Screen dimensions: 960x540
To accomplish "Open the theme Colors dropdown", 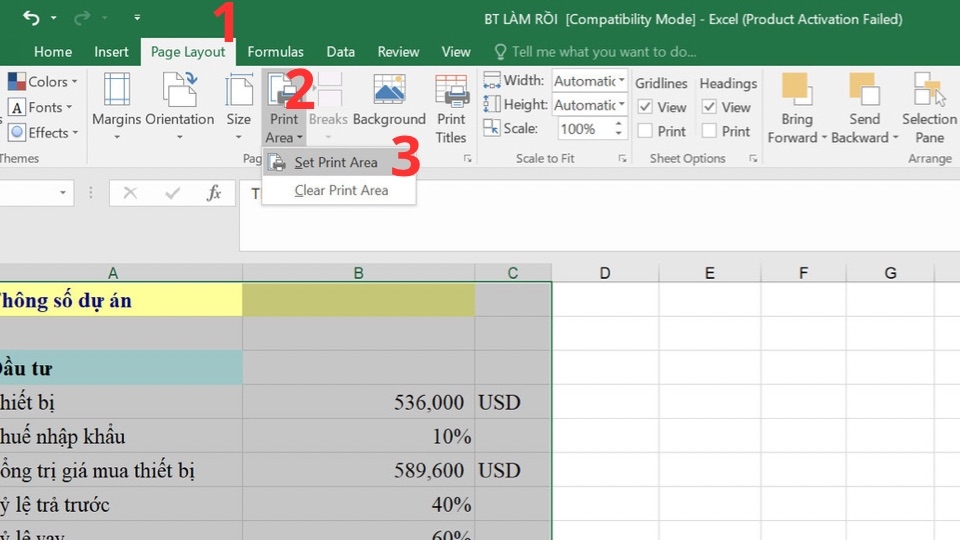I will tap(43, 81).
